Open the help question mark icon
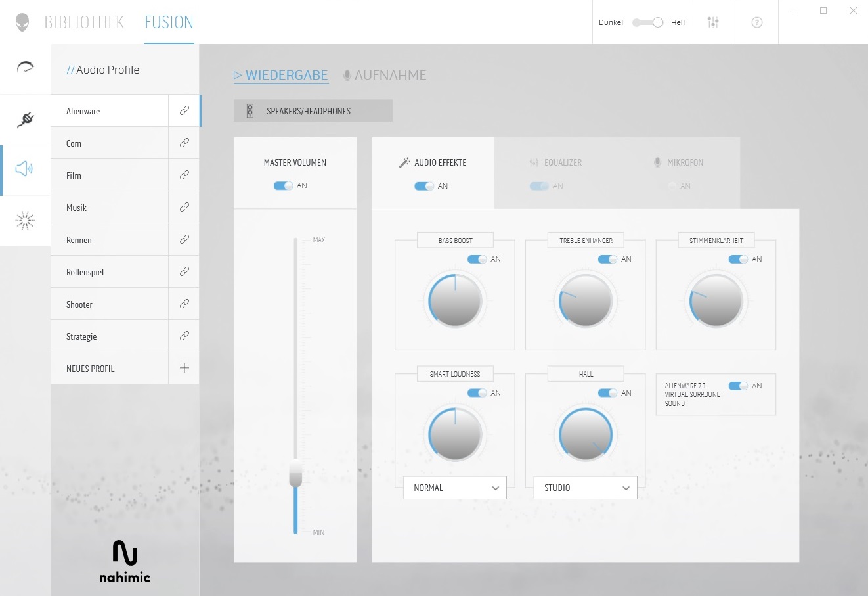The image size is (868, 596). point(757,22)
